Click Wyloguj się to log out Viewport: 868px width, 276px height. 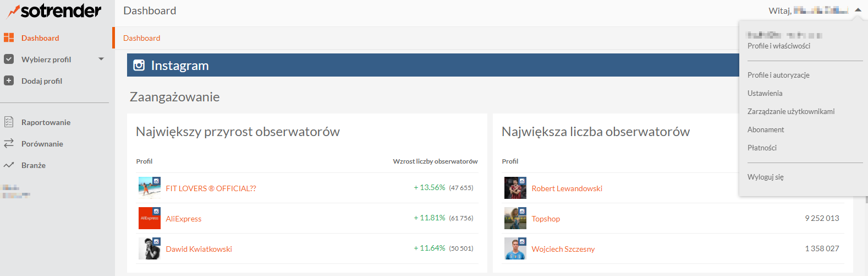tap(765, 177)
